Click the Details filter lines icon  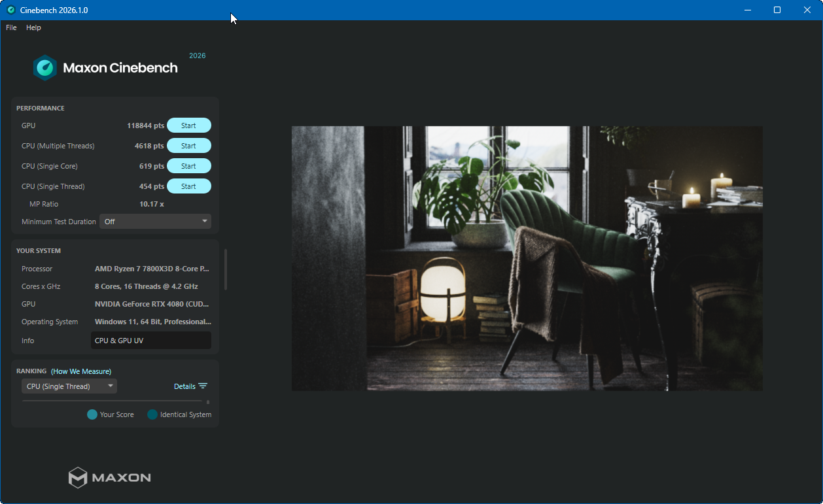203,386
